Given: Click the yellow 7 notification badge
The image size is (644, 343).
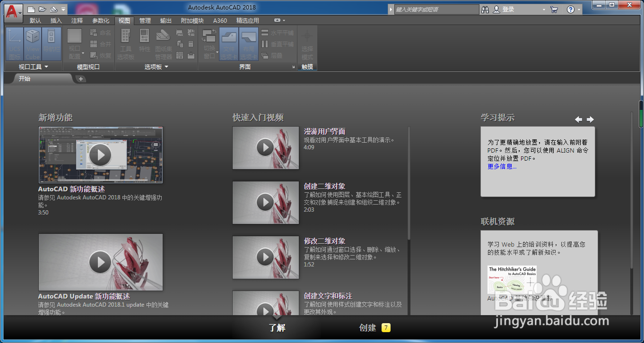Looking at the screenshot, I should click(386, 327).
